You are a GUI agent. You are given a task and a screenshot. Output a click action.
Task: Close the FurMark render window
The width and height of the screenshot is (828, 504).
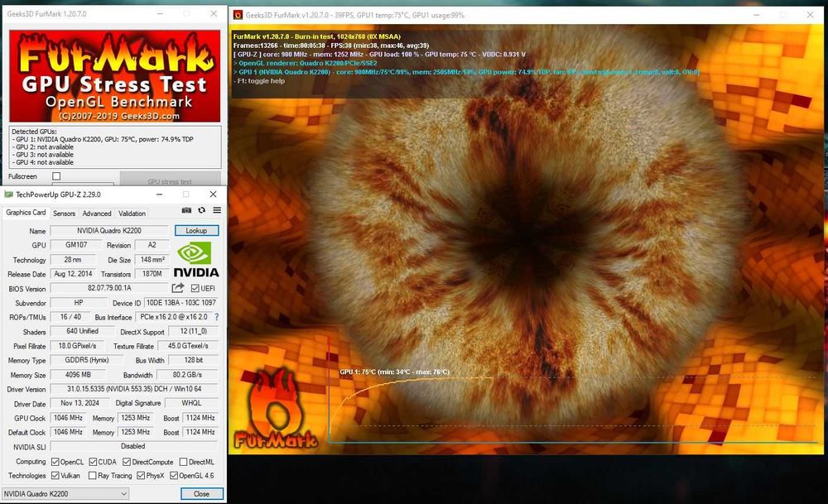(810, 15)
